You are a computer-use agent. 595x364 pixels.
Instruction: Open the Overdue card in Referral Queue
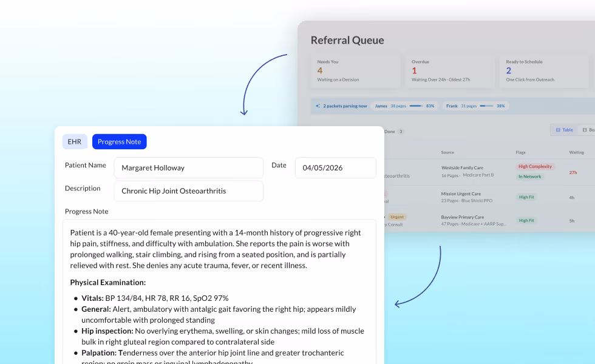tap(450, 71)
